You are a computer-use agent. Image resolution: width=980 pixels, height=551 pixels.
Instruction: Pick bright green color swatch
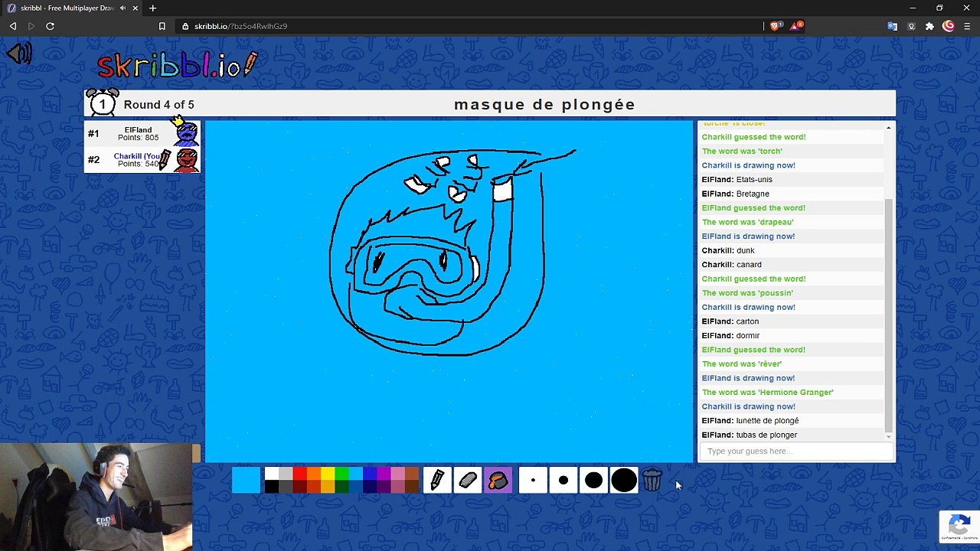coord(342,474)
